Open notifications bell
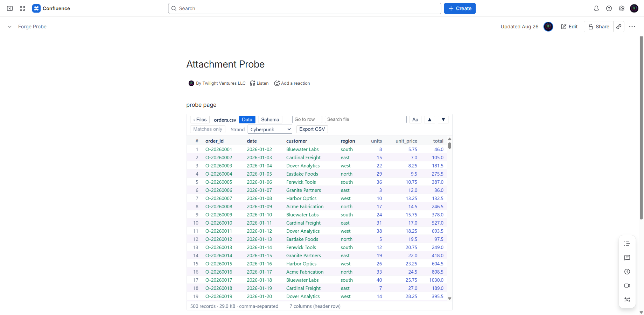This screenshot has width=644, height=315. tap(596, 8)
